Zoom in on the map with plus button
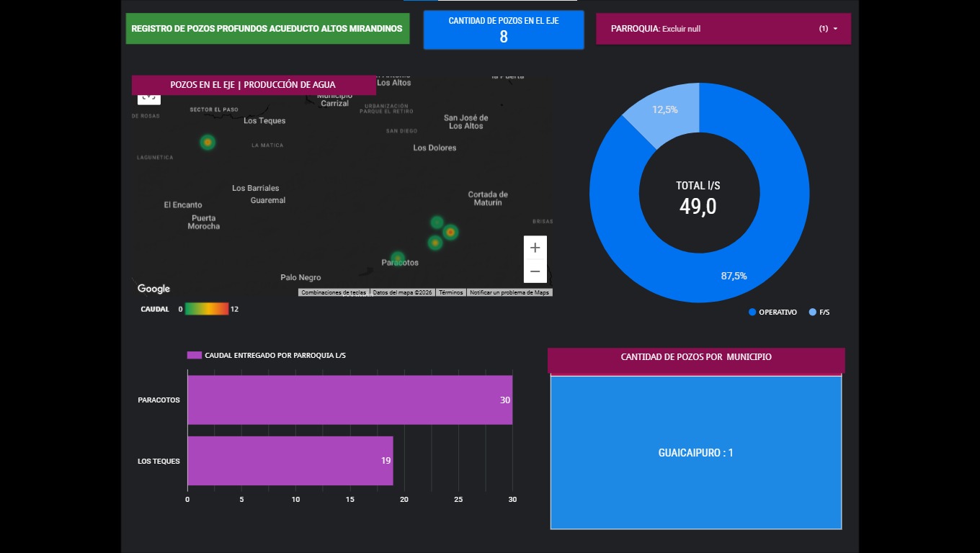This screenshot has width=980, height=553. coord(535,248)
